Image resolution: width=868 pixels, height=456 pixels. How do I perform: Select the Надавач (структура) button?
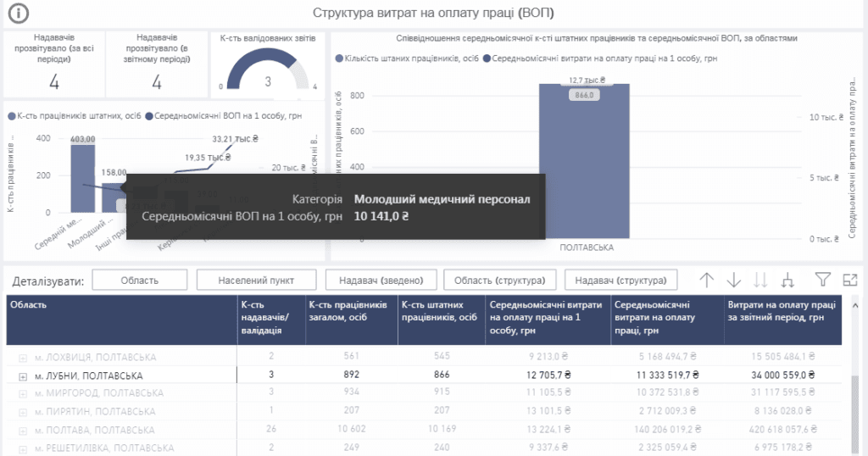620,280
